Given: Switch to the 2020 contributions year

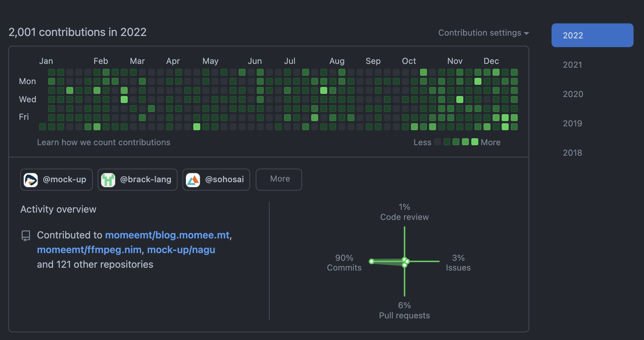Looking at the screenshot, I should click(x=572, y=94).
